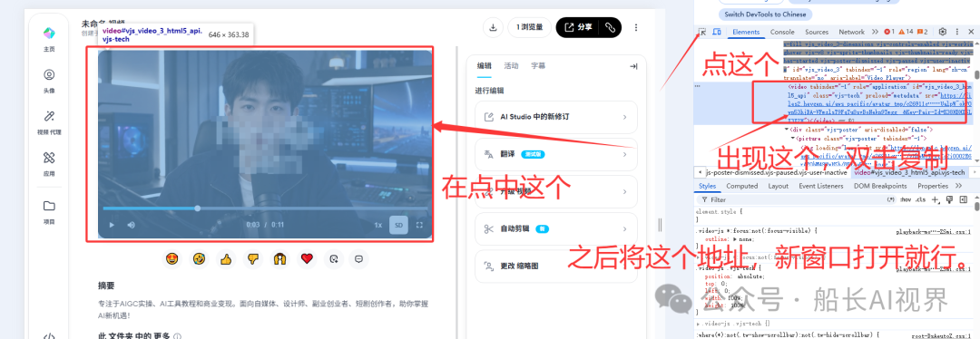
Task: React with the thumbs down
Action: click(253, 258)
